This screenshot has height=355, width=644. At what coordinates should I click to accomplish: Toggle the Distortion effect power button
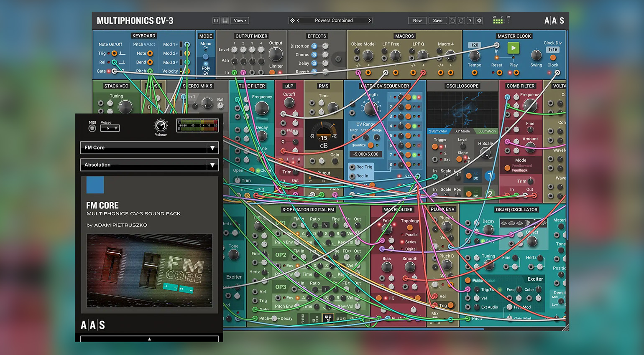tap(314, 46)
